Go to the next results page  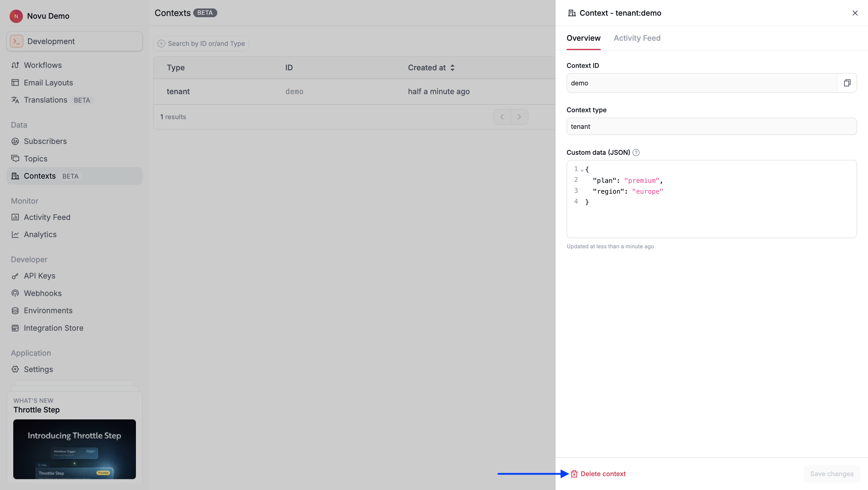(519, 117)
